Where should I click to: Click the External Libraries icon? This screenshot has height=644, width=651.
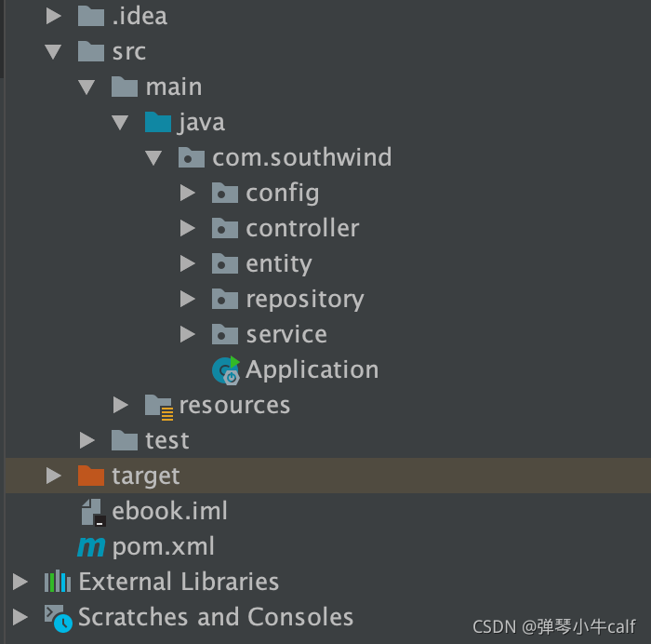[x=58, y=582]
